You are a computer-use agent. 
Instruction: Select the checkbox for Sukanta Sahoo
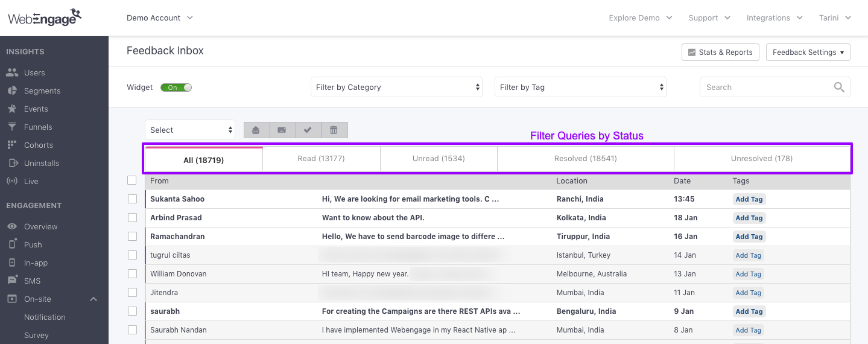(132, 199)
